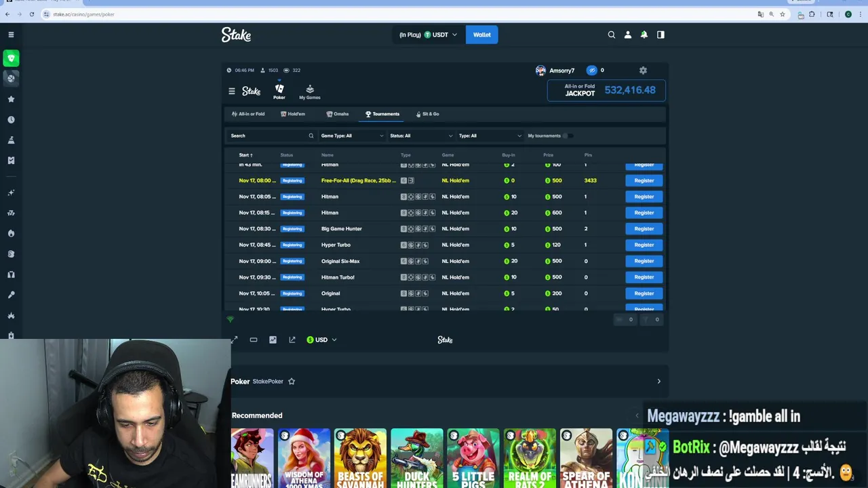
Task: Click the clock recent icon in left sidebar
Action: point(11,119)
